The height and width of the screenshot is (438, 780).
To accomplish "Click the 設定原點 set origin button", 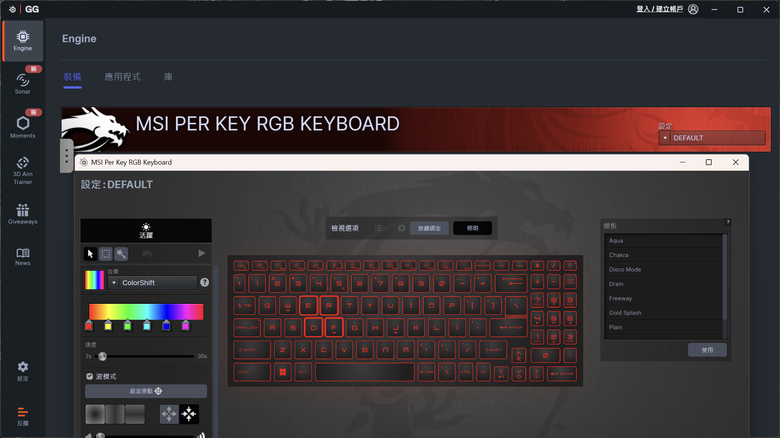I will (x=146, y=391).
